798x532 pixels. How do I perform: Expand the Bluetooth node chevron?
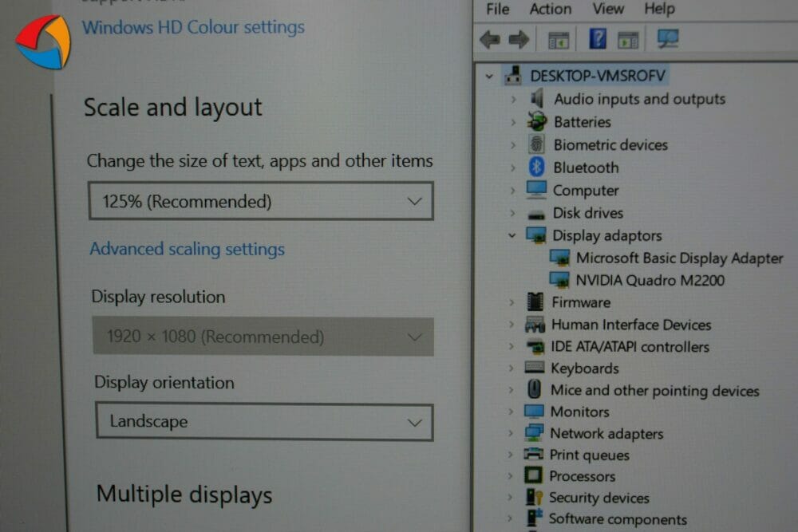click(512, 167)
